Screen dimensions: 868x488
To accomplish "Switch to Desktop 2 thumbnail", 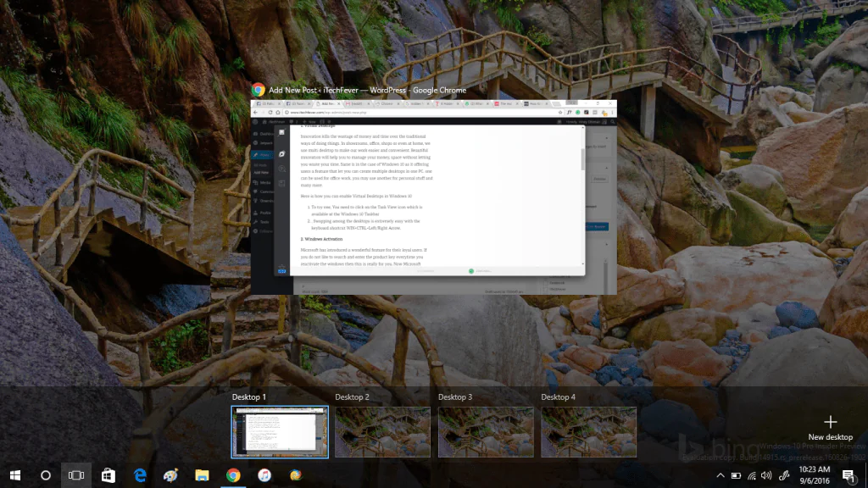I will (382, 432).
